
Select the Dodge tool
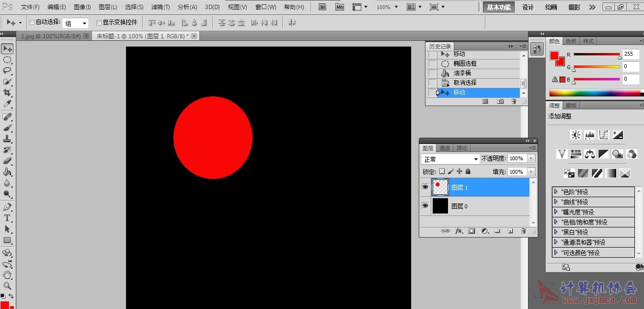[7, 194]
